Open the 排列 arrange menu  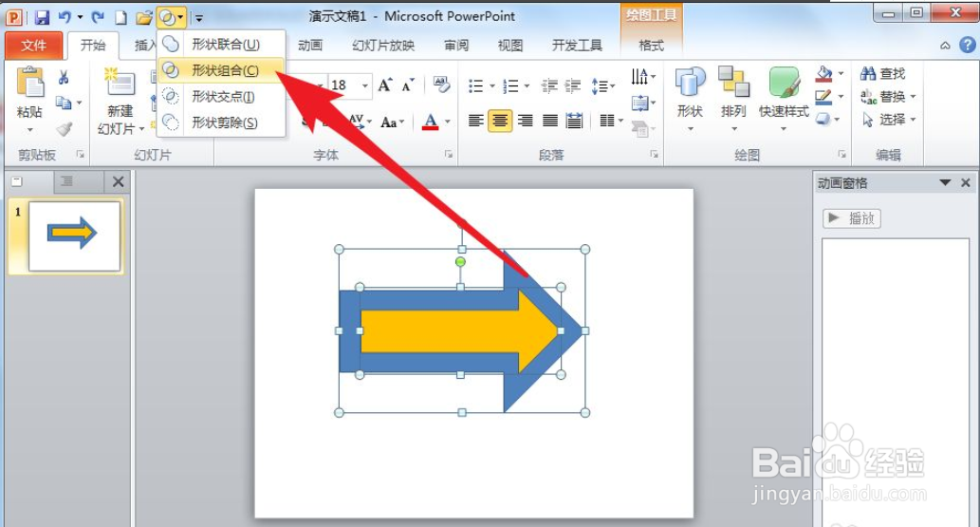(x=733, y=97)
